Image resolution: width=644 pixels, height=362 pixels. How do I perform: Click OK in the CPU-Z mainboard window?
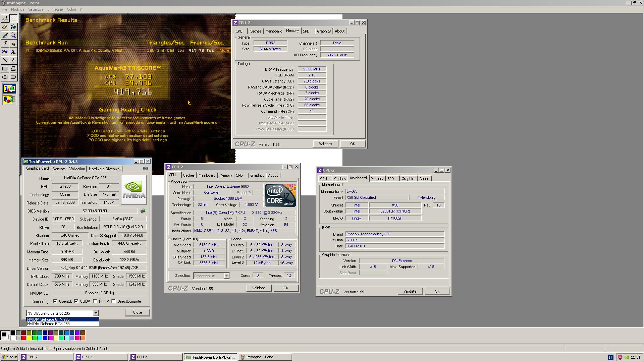(437, 291)
